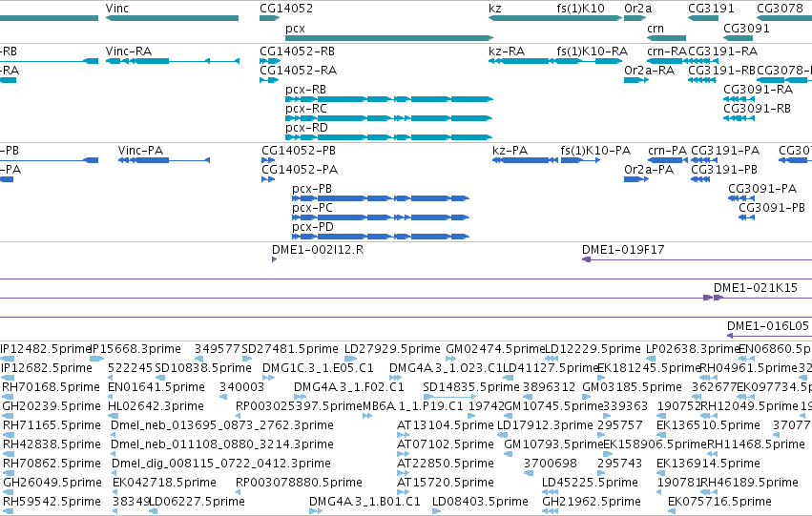Viewport: 812px width, 516px height.
Task: Select the CG3191-RB transcript label
Action: coord(722,70)
